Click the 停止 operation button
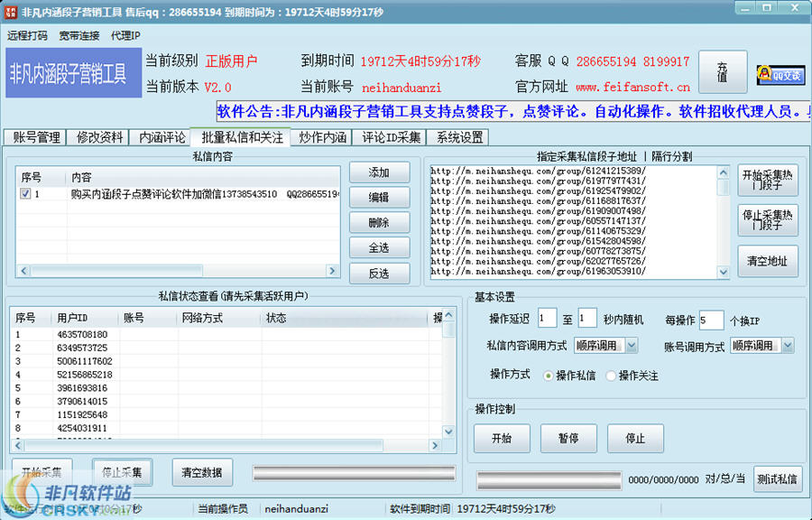The height and width of the screenshot is (520, 812). [x=635, y=438]
